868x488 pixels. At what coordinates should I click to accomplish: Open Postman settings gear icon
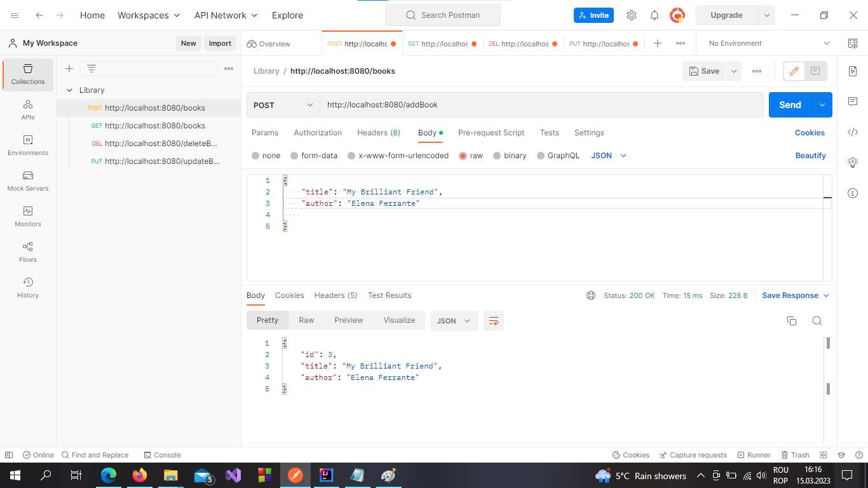[x=631, y=15]
